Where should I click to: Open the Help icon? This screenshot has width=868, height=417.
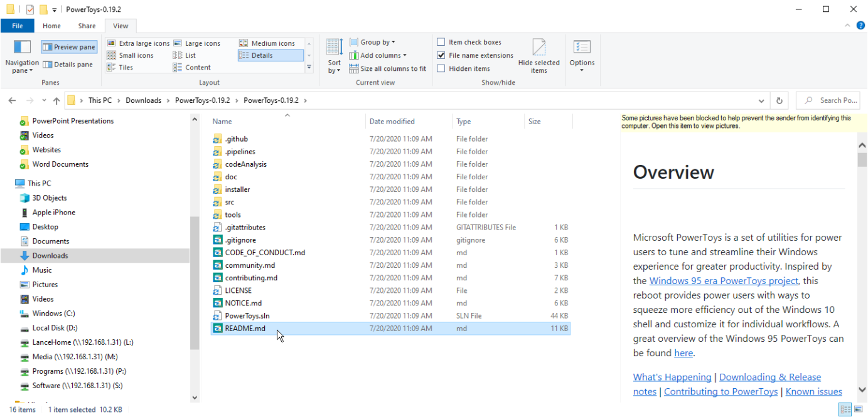pos(860,26)
